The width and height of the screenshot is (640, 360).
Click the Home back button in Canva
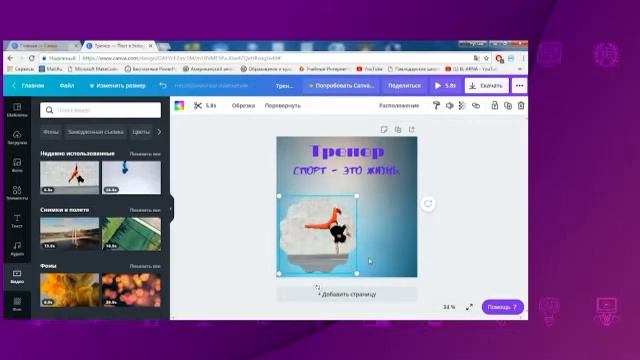[28, 86]
